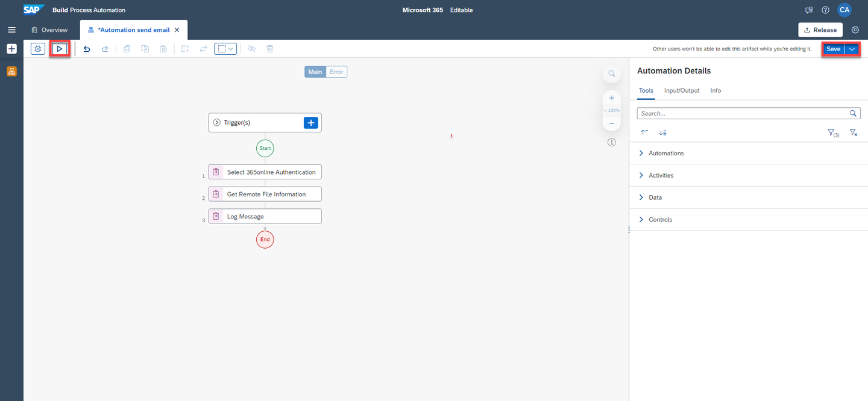Close the Automation send email tab
868x401 pixels.
tap(177, 30)
